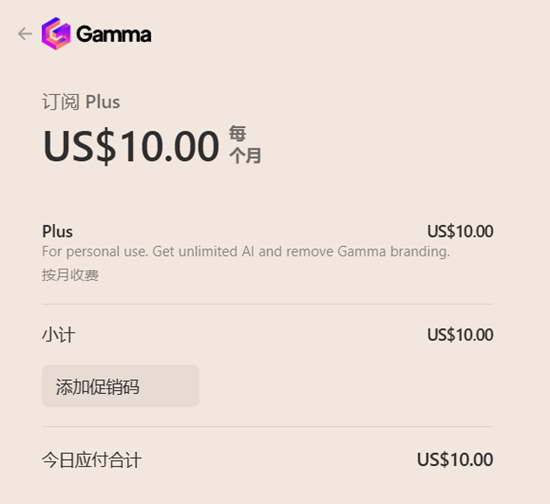The width and height of the screenshot is (550, 504).
Task: Click the Plus line item price US$10.00
Action: tap(460, 231)
